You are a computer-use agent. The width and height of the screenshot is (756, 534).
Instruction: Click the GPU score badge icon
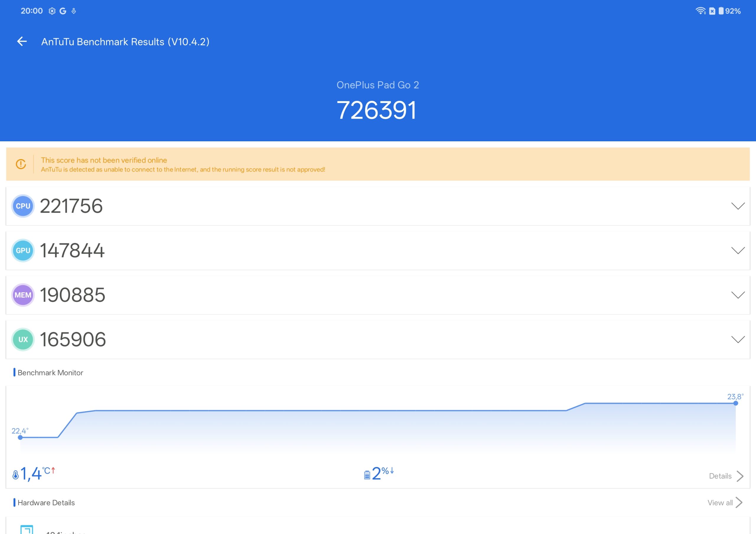[23, 250]
